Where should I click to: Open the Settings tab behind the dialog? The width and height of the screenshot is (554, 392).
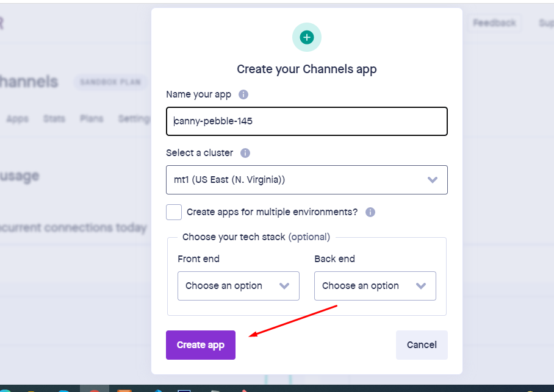tap(134, 119)
